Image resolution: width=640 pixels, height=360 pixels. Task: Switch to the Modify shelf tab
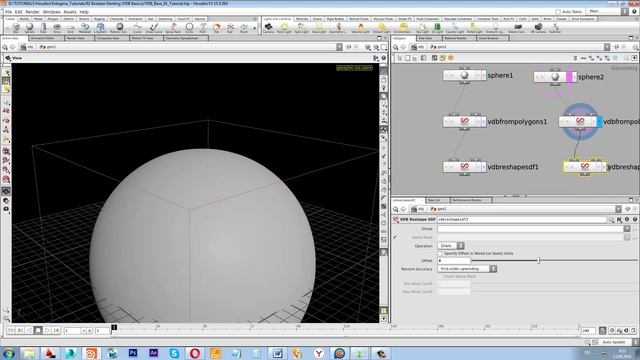(24, 19)
